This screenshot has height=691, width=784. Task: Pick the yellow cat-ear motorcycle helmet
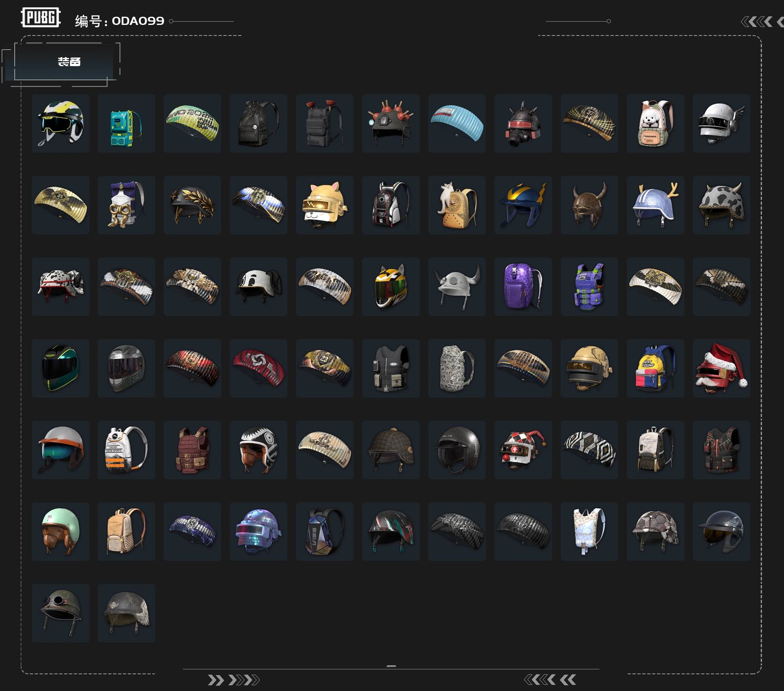391,287
